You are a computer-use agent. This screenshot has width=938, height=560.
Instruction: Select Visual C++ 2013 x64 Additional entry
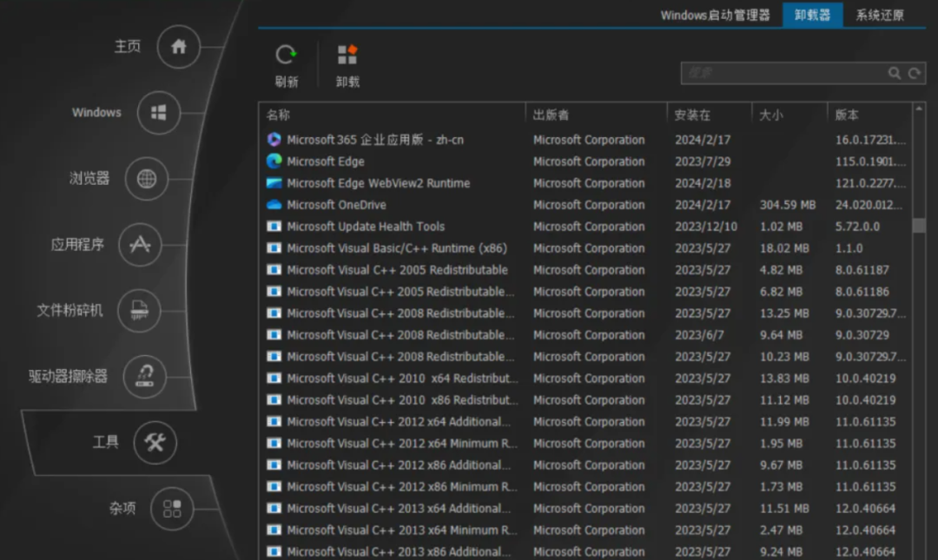(x=399, y=509)
